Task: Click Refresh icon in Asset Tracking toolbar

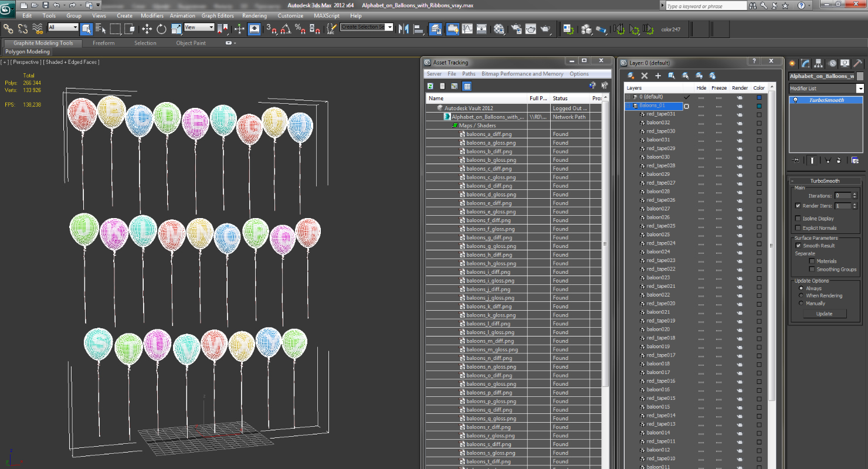Action: coord(430,86)
